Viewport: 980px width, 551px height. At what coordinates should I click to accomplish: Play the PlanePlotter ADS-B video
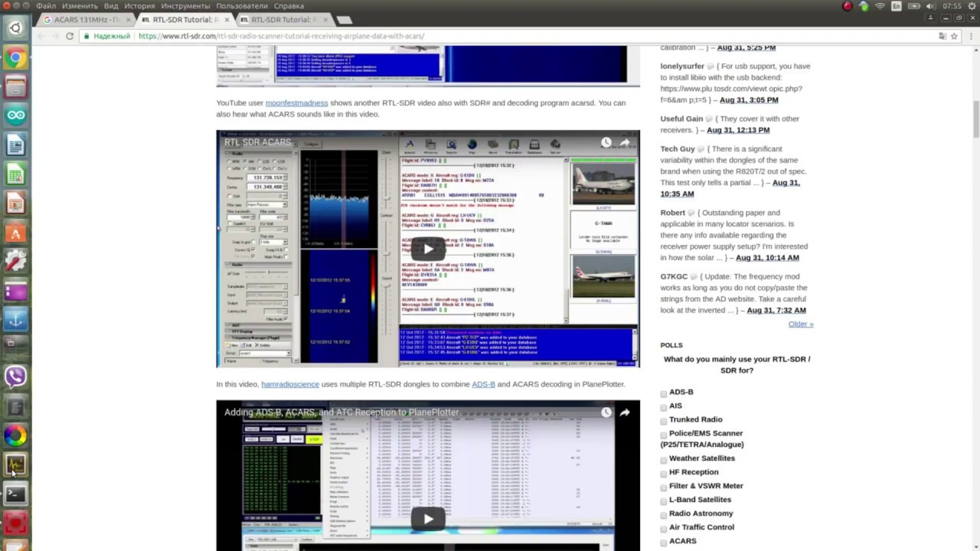(x=428, y=519)
